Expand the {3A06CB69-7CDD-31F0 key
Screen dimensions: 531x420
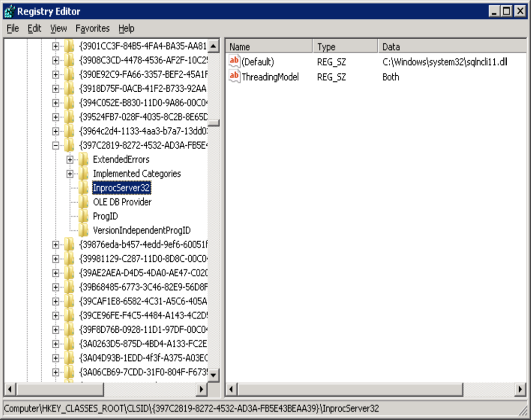pyautogui.click(x=55, y=372)
